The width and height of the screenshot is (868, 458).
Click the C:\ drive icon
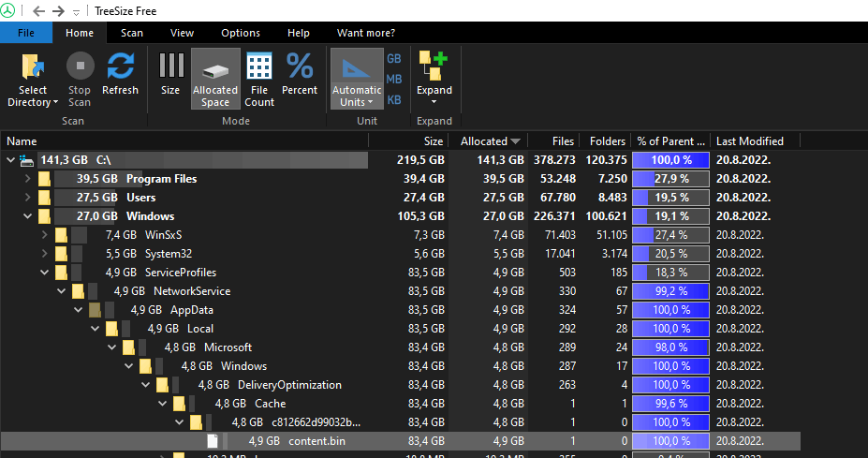tap(26, 160)
